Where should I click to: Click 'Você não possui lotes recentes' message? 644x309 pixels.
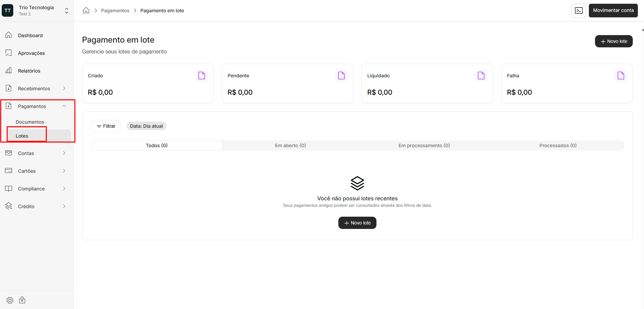pyautogui.click(x=357, y=198)
